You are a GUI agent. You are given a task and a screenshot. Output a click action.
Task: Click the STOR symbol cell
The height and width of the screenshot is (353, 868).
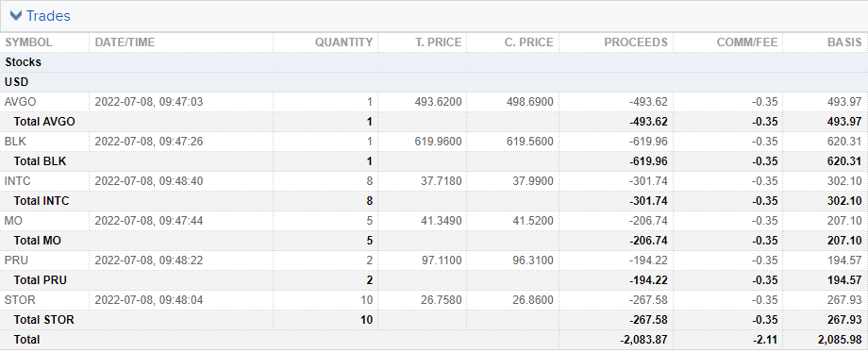[19, 300]
